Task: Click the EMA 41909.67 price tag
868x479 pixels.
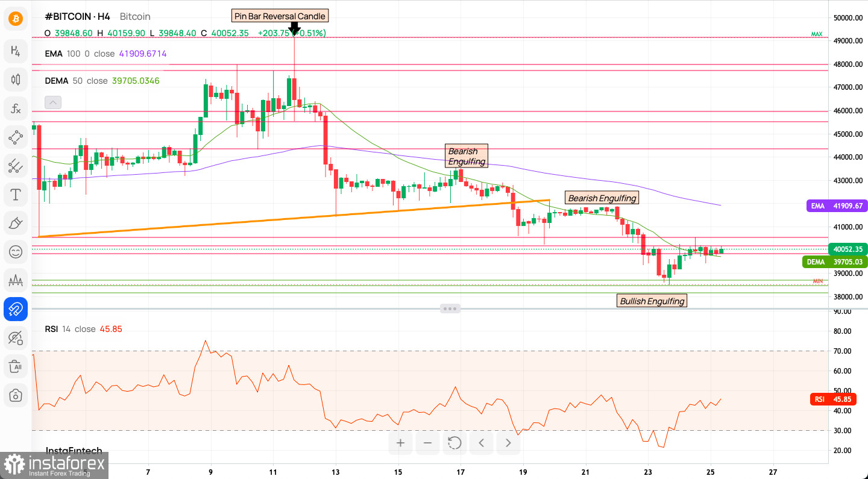Action: tap(837, 205)
